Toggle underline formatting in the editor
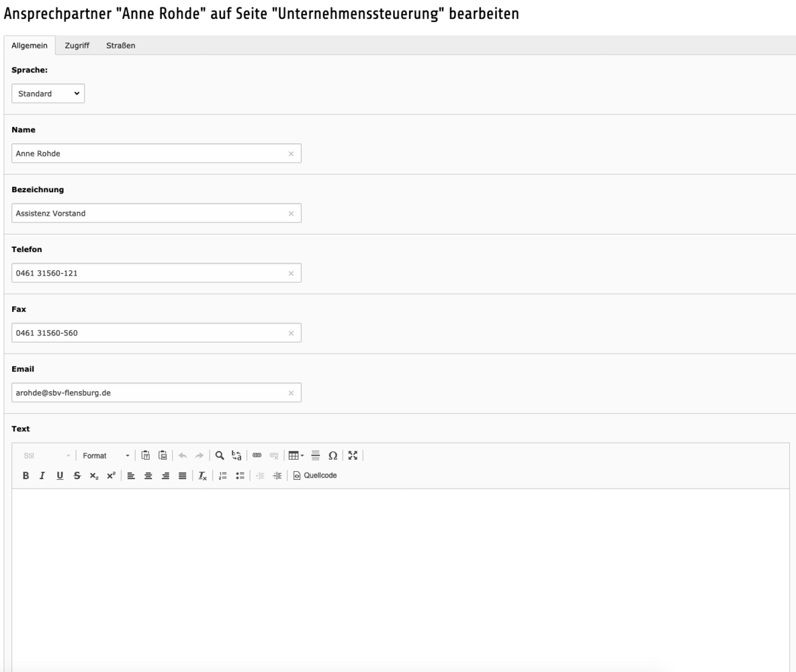 (x=59, y=476)
